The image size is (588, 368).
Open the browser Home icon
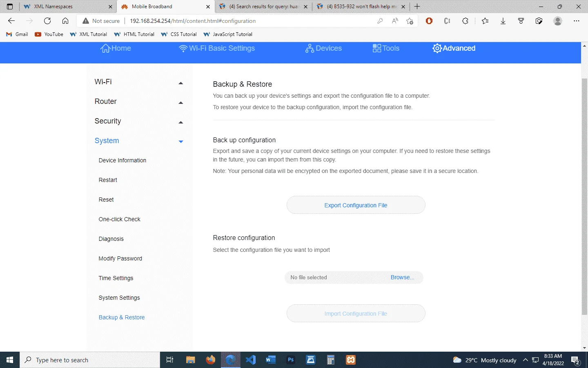pos(65,21)
